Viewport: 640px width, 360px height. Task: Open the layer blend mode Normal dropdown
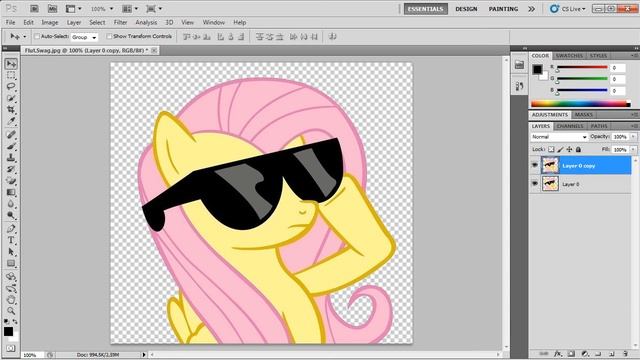(559, 137)
